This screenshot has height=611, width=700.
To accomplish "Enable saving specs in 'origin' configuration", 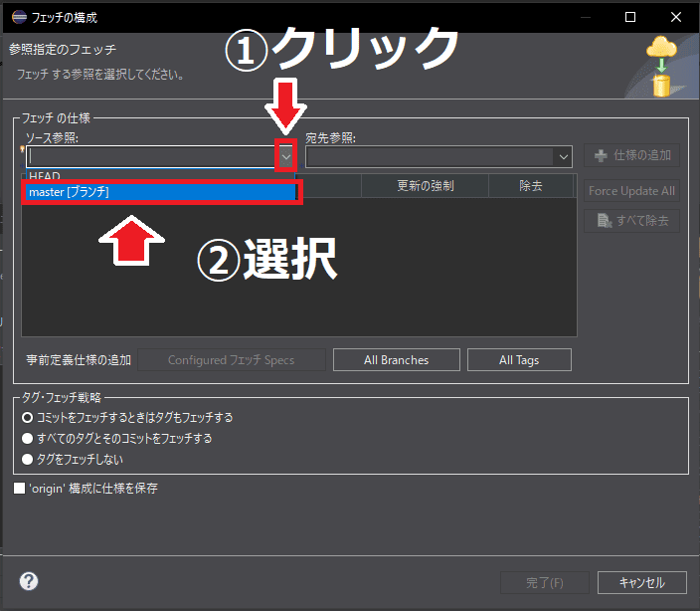I will [20, 489].
